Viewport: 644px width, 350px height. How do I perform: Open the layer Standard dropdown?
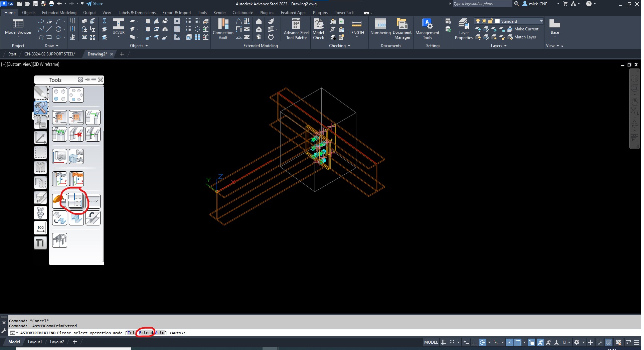click(x=540, y=21)
